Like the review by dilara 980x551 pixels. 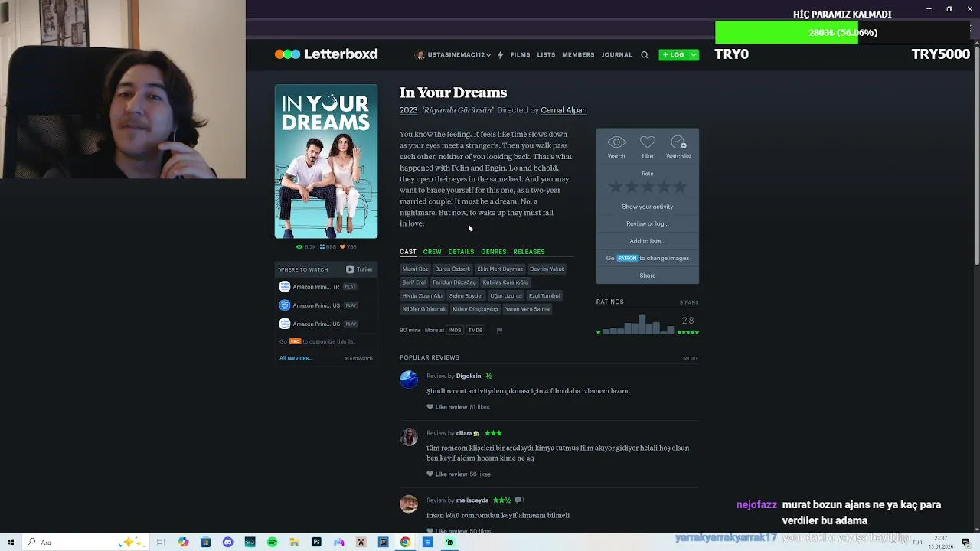tap(447, 474)
